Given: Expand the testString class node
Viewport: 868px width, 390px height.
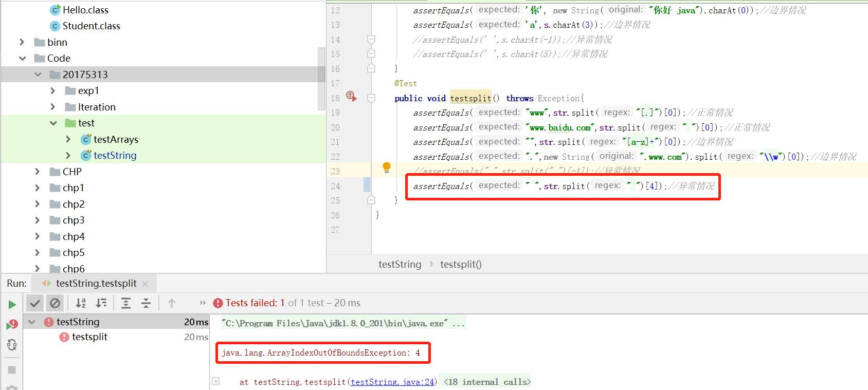Looking at the screenshot, I should (x=68, y=155).
